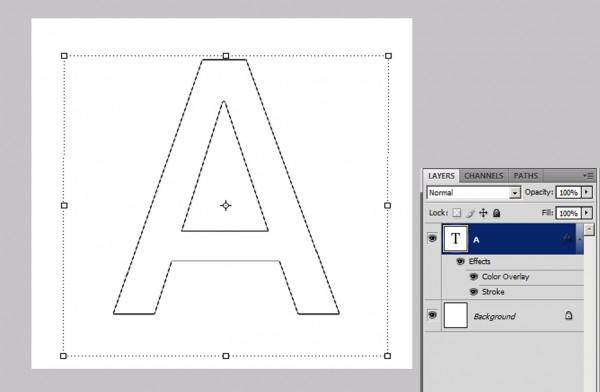Click the lock position move icon
Image resolution: width=600 pixels, height=392 pixels.
483,213
